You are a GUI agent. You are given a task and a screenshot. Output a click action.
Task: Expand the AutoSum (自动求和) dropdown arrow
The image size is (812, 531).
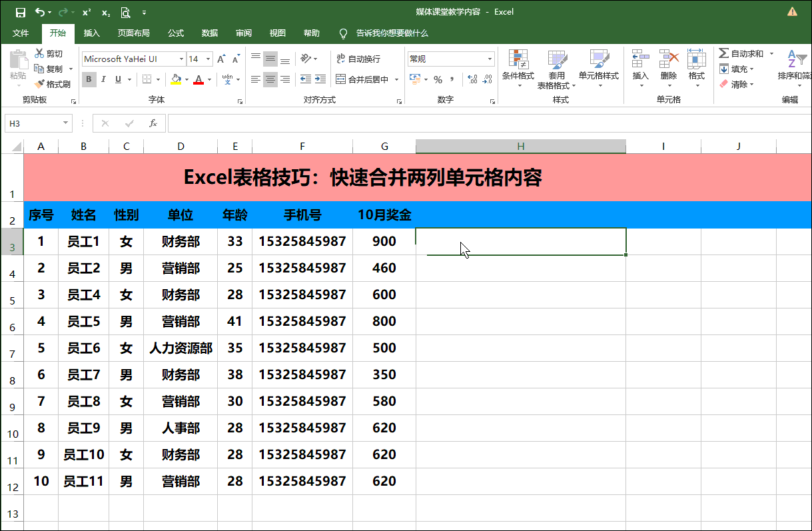(x=771, y=53)
